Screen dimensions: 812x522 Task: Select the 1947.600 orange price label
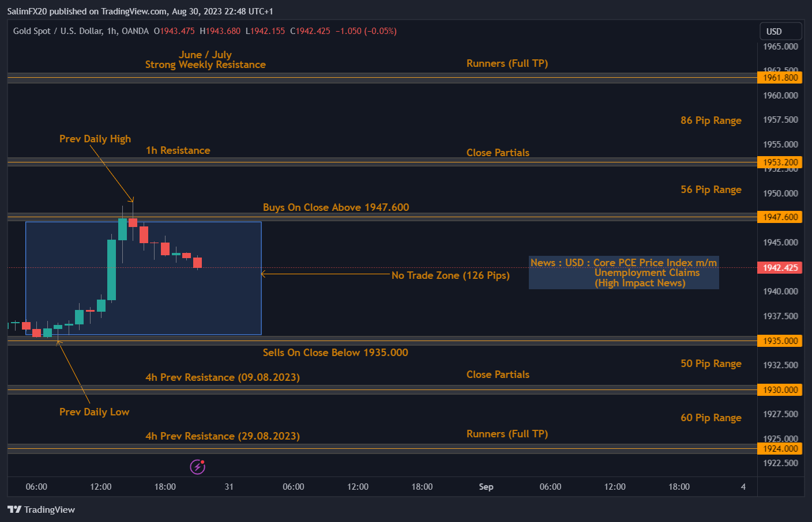click(x=780, y=217)
